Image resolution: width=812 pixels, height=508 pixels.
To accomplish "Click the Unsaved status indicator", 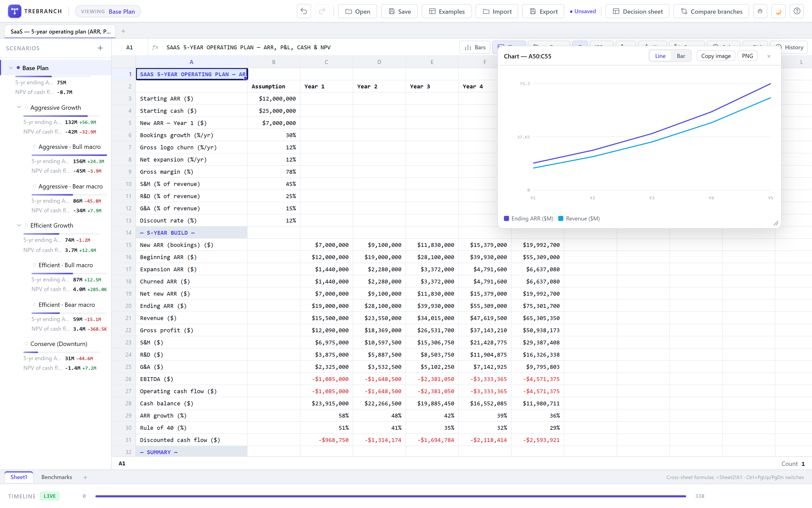I will point(583,11).
